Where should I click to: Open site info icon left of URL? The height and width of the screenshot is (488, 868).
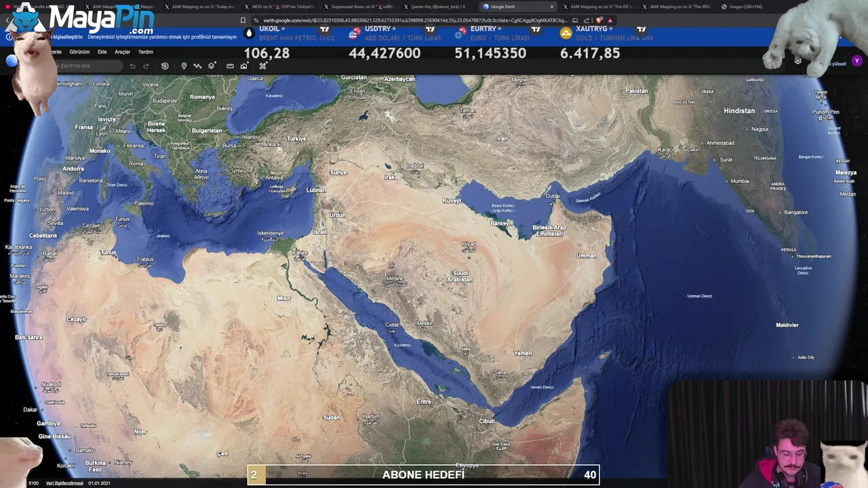pyautogui.click(x=256, y=20)
